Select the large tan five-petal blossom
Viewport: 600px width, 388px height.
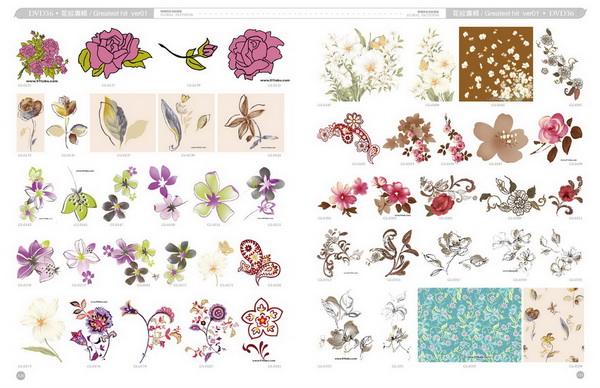501,138
